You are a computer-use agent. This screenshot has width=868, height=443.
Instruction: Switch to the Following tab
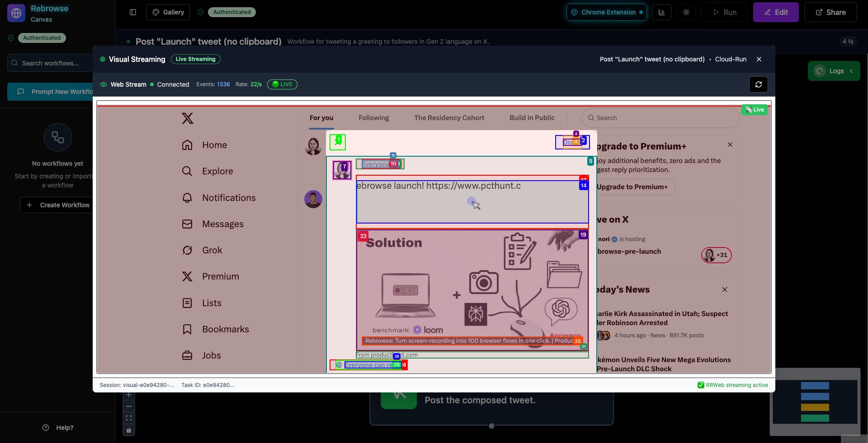374,118
